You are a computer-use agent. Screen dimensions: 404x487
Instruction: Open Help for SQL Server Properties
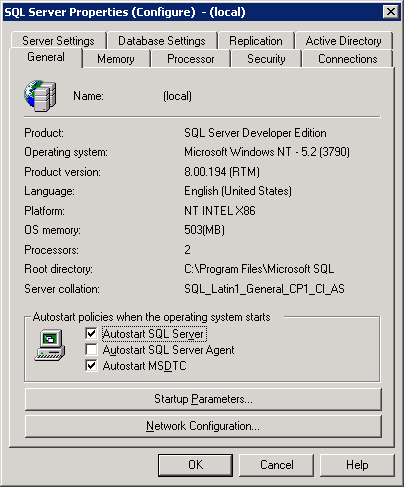click(357, 465)
